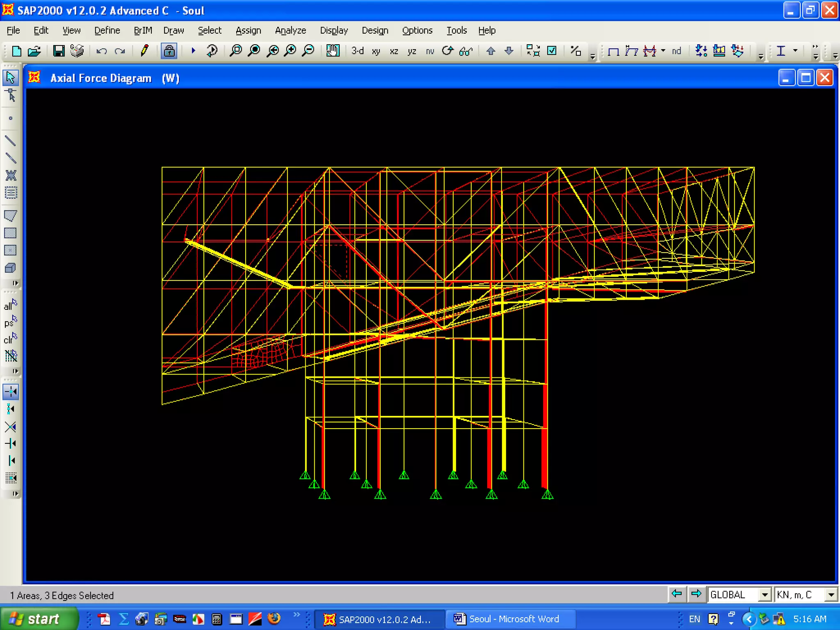Open the Display menu
Screen dimensions: 840x630
point(333,30)
